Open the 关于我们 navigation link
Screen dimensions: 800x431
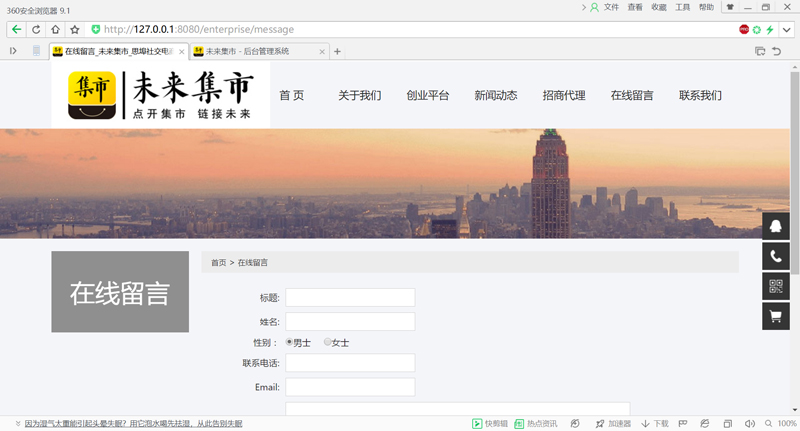[359, 96]
